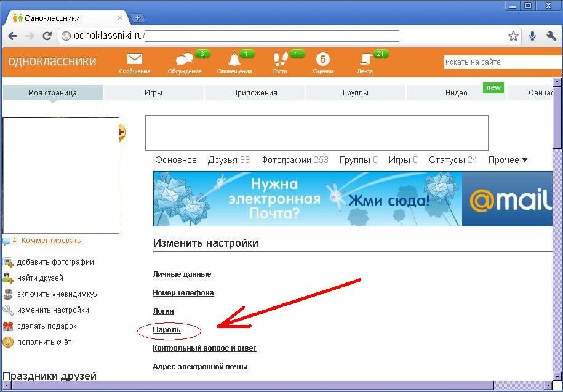This screenshot has width=563, height=392.
Task: Open Игры 0 profile section
Action: (403, 160)
